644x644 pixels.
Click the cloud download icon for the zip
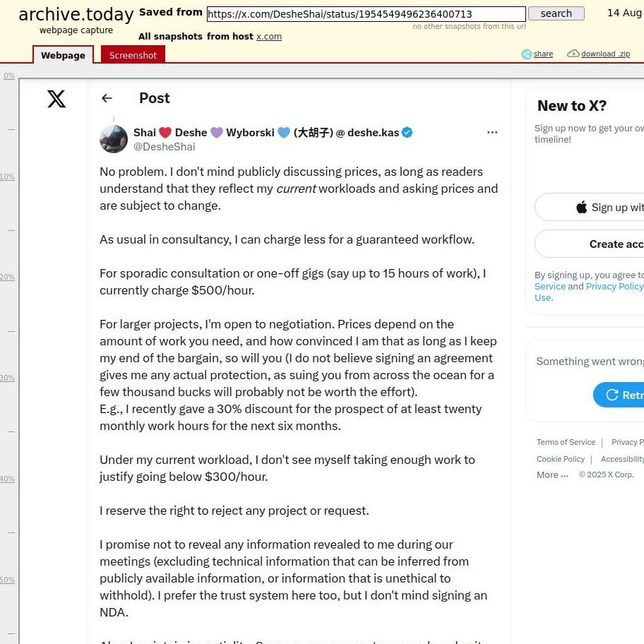[x=573, y=53]
